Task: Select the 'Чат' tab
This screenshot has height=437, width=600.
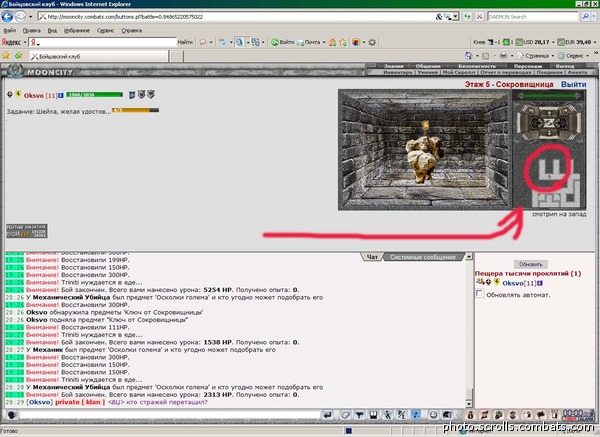Action: pos(372,257)
